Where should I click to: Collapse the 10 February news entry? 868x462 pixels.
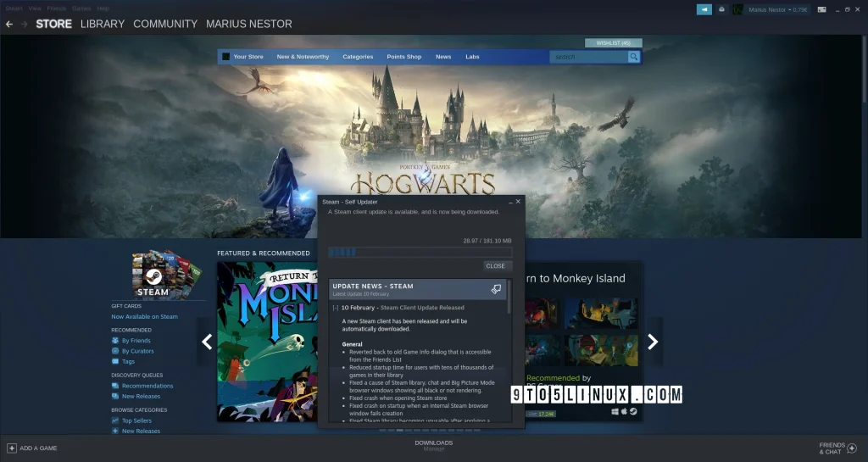tap(336, 308)
